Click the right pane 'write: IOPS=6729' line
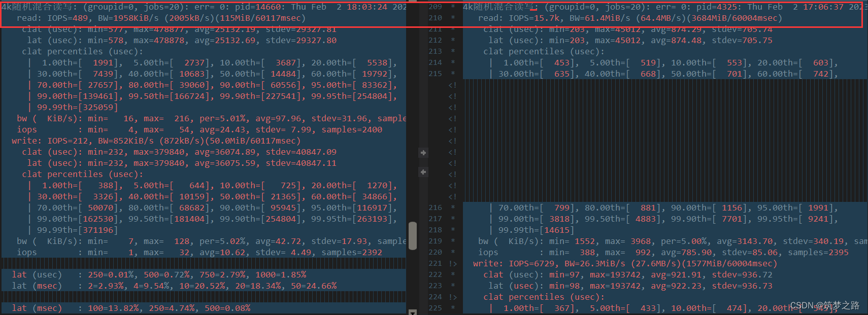The width and height of the screenshot is (868, 315). (x=625, y=264)
